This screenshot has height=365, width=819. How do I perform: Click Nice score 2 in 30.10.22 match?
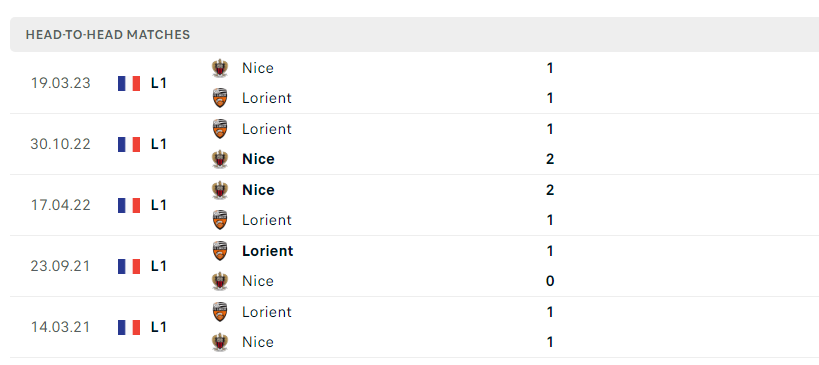[550, 159]
